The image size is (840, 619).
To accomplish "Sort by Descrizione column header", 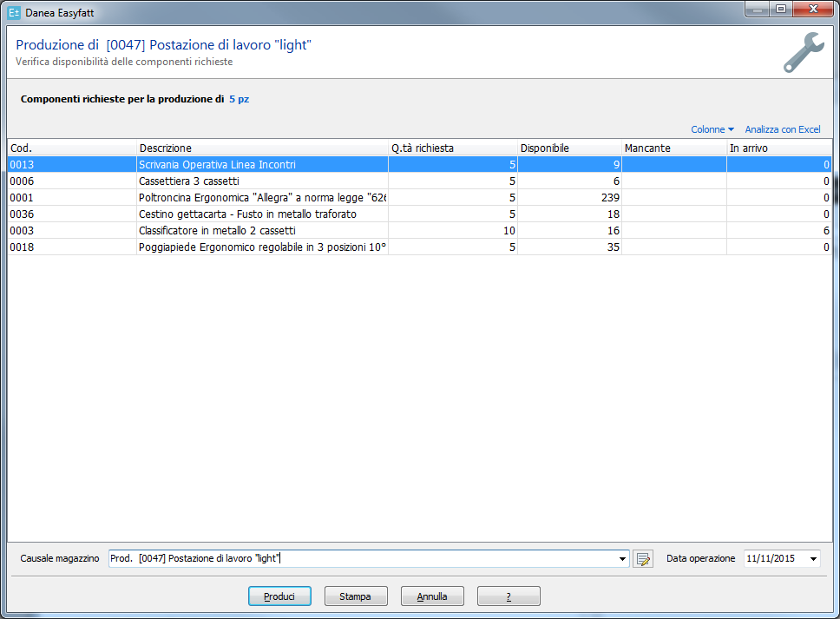I will click(262, 148).
